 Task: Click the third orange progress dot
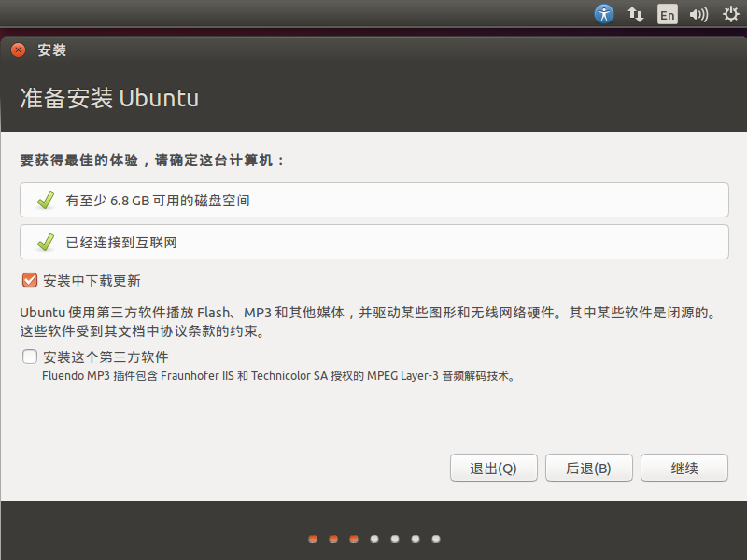354,539
